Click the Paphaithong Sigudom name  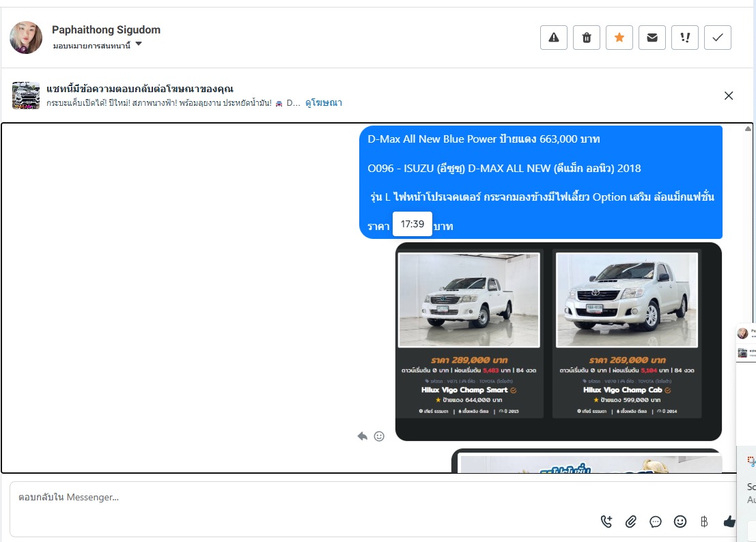click(x=106, y=30)
